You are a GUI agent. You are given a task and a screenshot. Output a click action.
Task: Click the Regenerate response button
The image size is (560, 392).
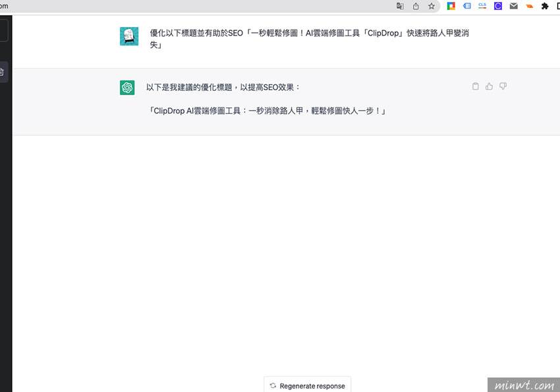tap(307, 385)
